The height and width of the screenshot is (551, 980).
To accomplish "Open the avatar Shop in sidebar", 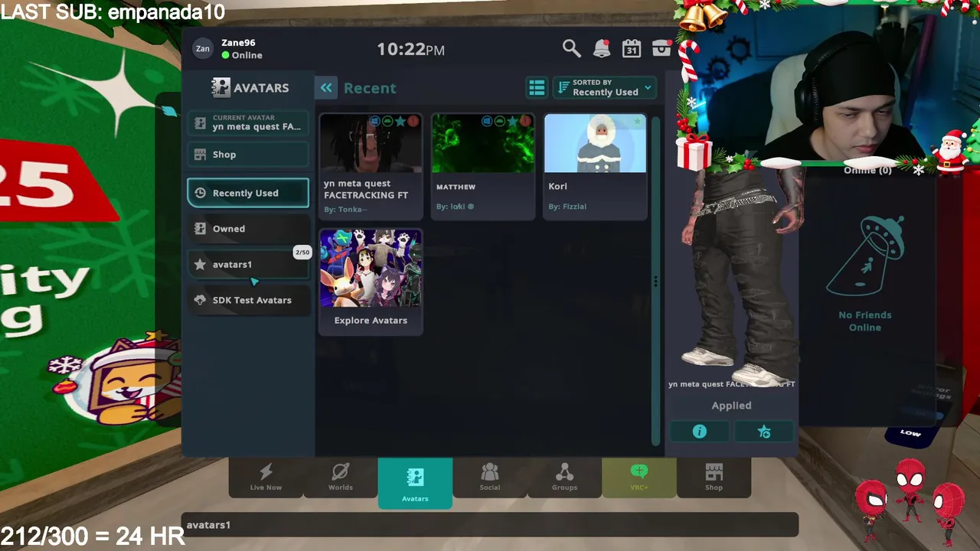I will [248, 155].
